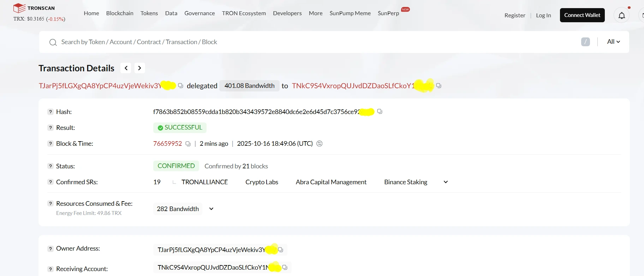Go to the next transaction arrow
Image resolution: width=644 pixels, height=276 pixels.
[x=139, y=68]
